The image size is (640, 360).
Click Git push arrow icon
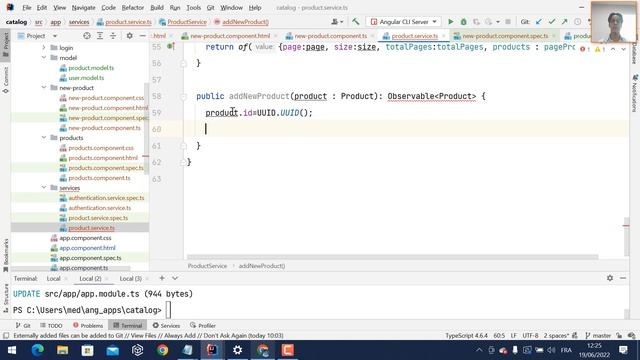[564, 22]
